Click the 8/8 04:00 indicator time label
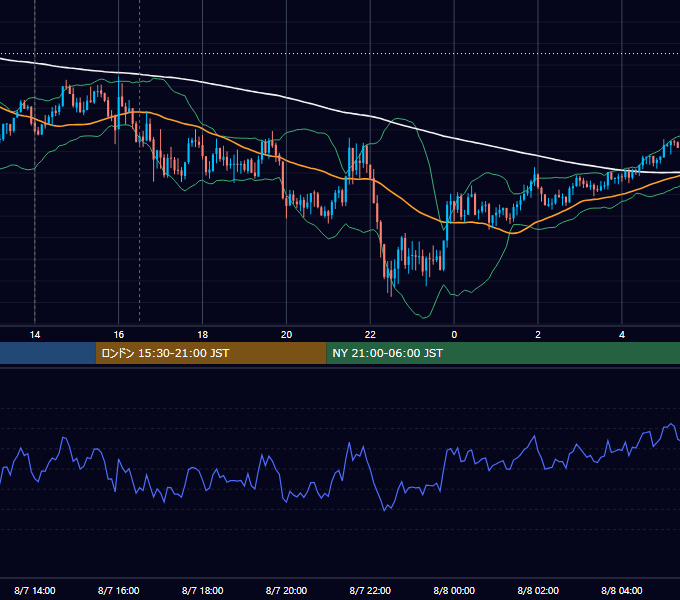The image size is (680, 600). pyautogui.click(x=622, y=590)
